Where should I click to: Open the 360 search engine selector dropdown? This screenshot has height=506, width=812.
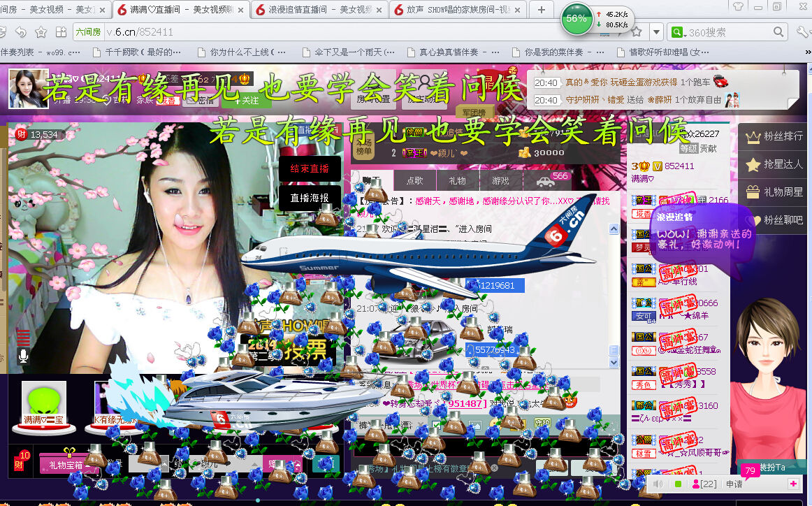pos(679,32)
